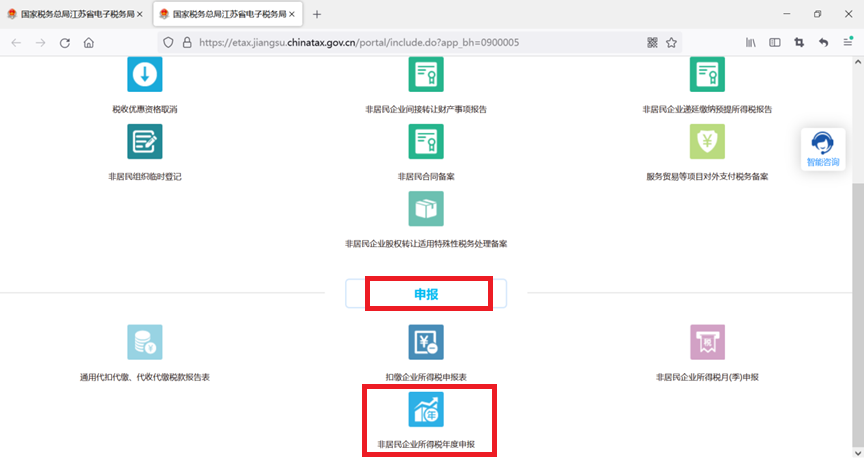Viewport: 864px width, 458px height.
Task: Click the 非居民企业所得税年度申报 label
Action: click(x=426, y=445)
